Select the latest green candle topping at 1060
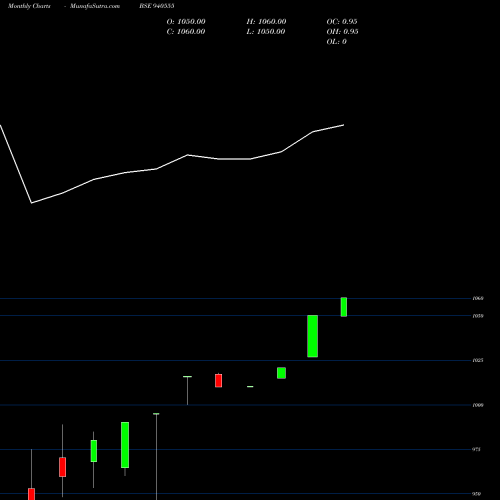The image size is (500, 500). click(344, 307)
